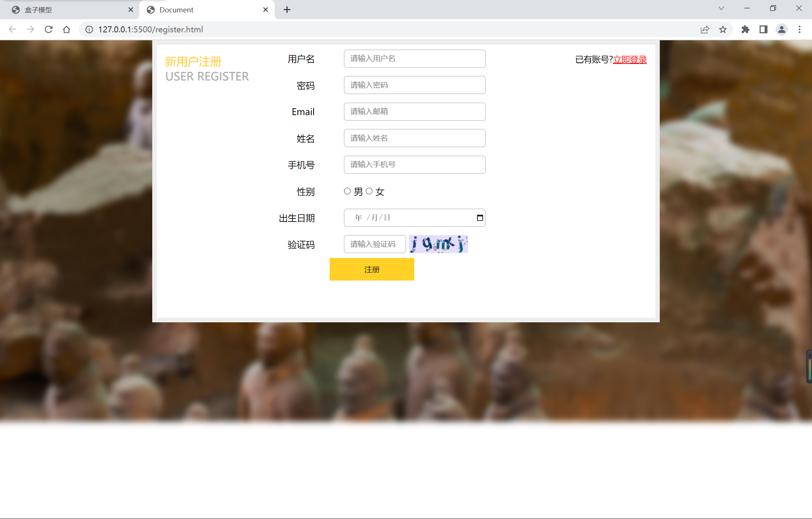Reload the current page

pyautogui.click(x=48, y=29)
